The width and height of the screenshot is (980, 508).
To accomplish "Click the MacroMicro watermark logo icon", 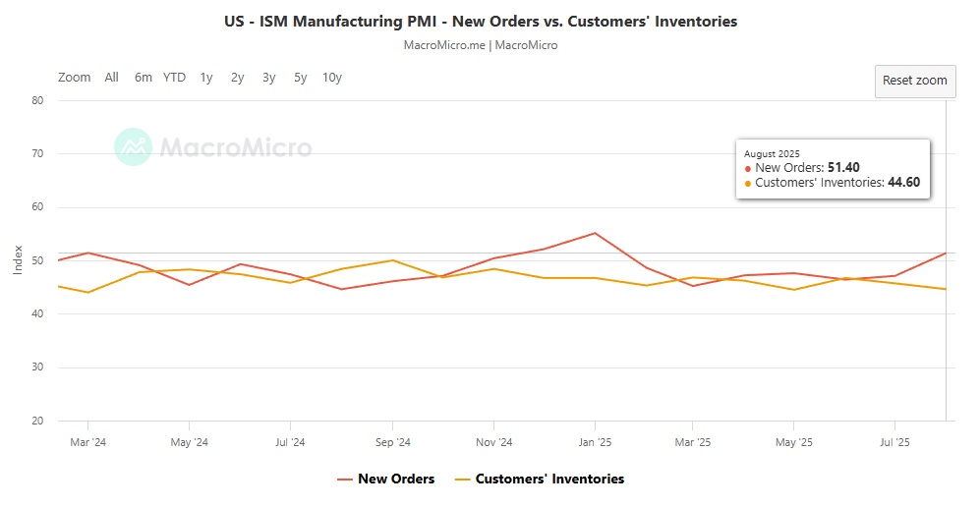I will click(x=133, y=147).
